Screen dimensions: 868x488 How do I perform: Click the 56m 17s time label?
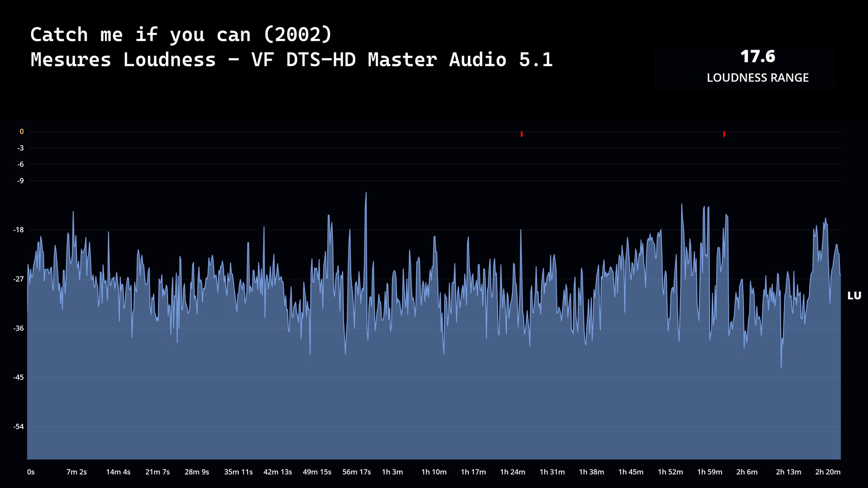coord(356,472)
